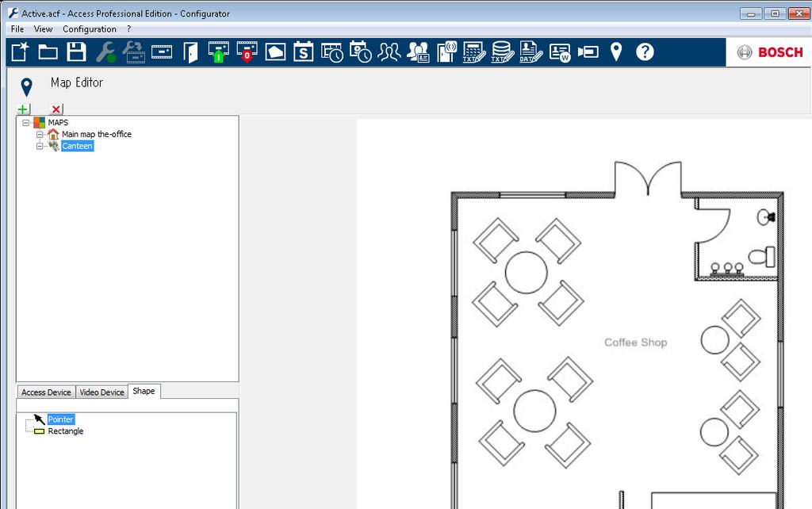Open the Configuration menu
812x509 pixels.
coord(89,29)
